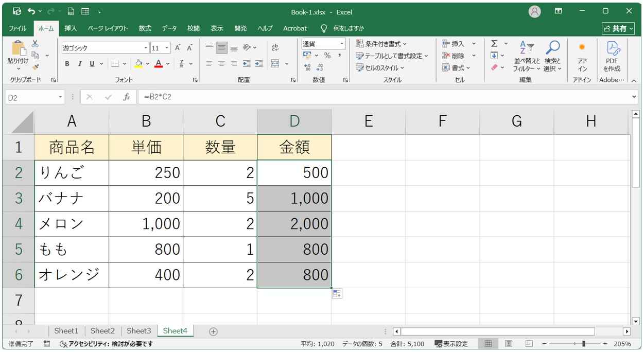Toggle Bottom Align vertical alignment

(x=234, y=48)
